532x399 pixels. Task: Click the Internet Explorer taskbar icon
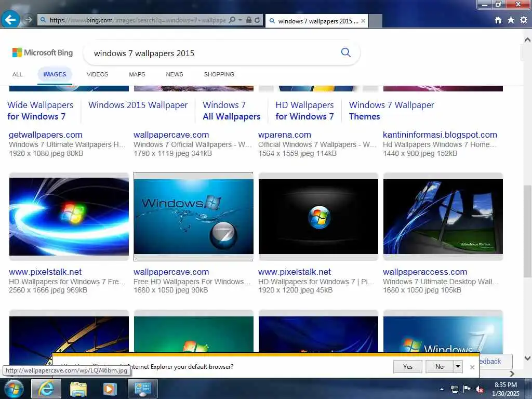click(46, 389)
